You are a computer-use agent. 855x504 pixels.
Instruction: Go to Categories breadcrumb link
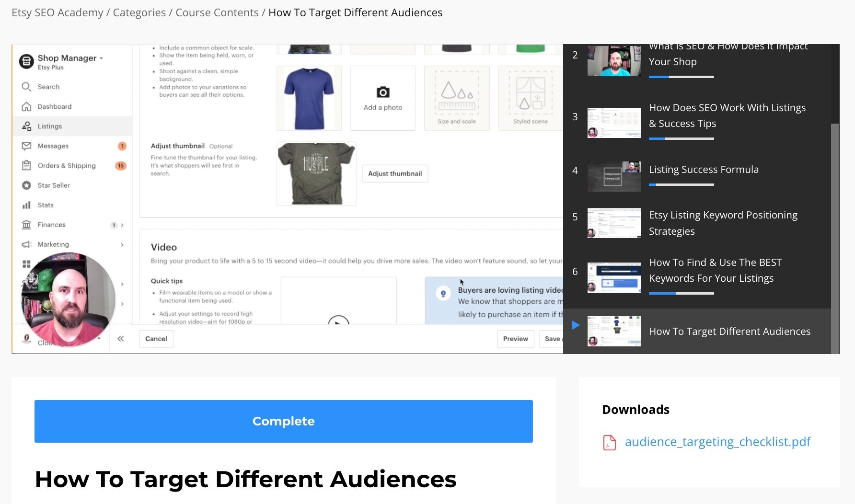click(x=139, y=12)
